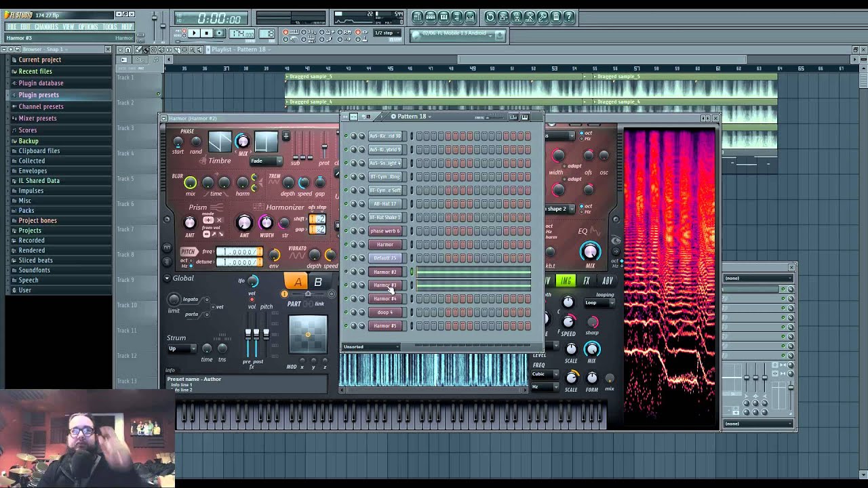Click the Harmor pitch freq value field
Viewport: 868px width, 488px height.
click(x=239, y=252)
